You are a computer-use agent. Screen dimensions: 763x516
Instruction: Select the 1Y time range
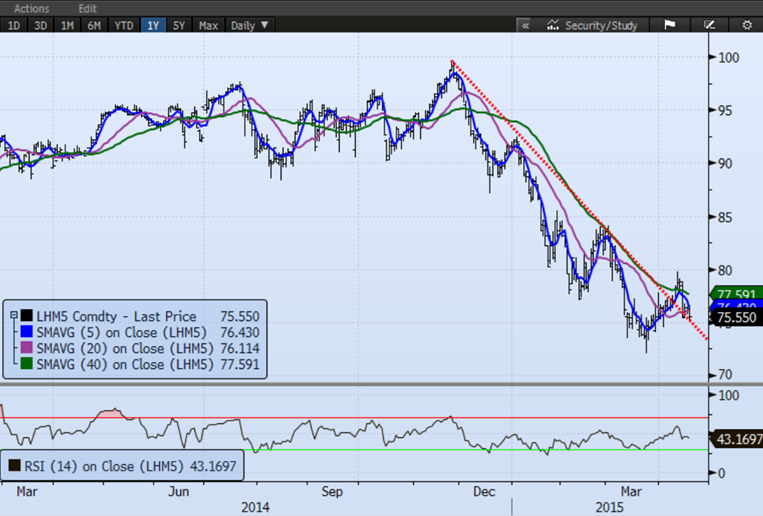pos(154,24)
